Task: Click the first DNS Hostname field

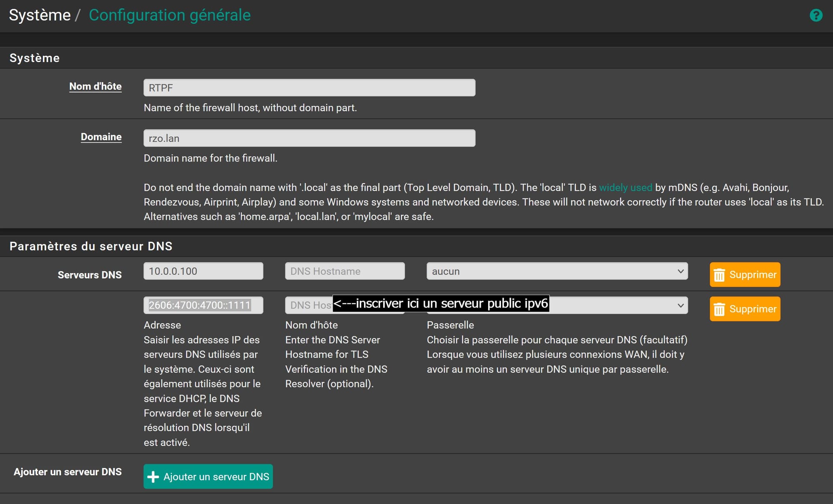Action: click(344, 271)
